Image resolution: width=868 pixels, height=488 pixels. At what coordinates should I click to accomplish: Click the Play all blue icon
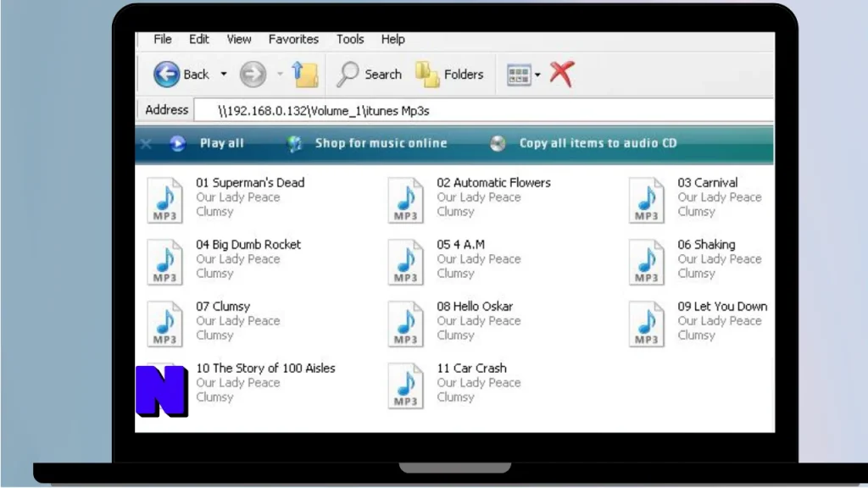point(178,144)
